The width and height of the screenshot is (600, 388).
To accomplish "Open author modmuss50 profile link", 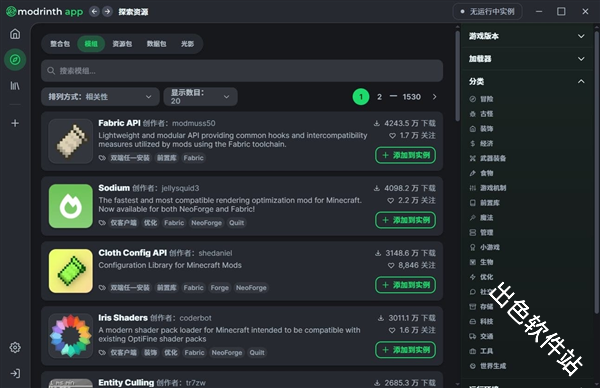I will pos(194,123).
